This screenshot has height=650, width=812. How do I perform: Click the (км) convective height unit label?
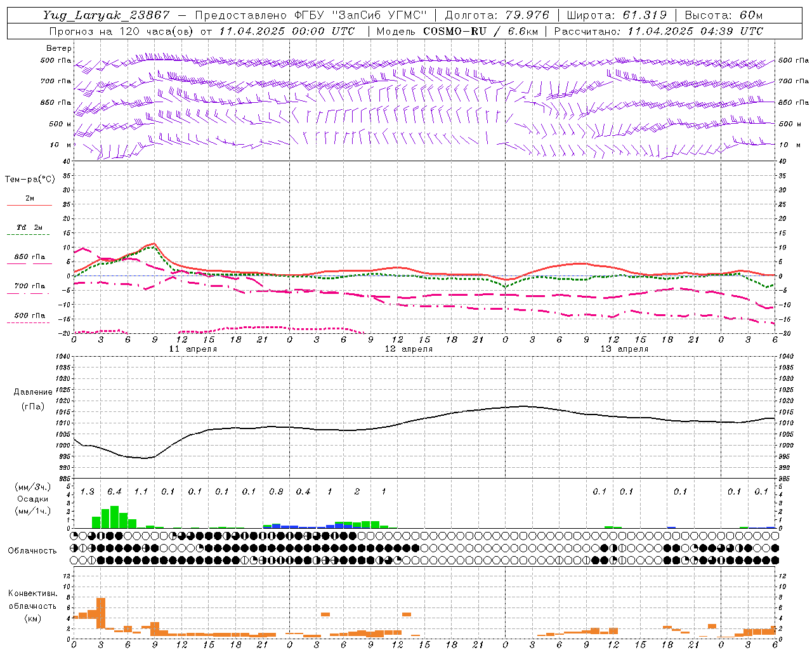point(32,618)
